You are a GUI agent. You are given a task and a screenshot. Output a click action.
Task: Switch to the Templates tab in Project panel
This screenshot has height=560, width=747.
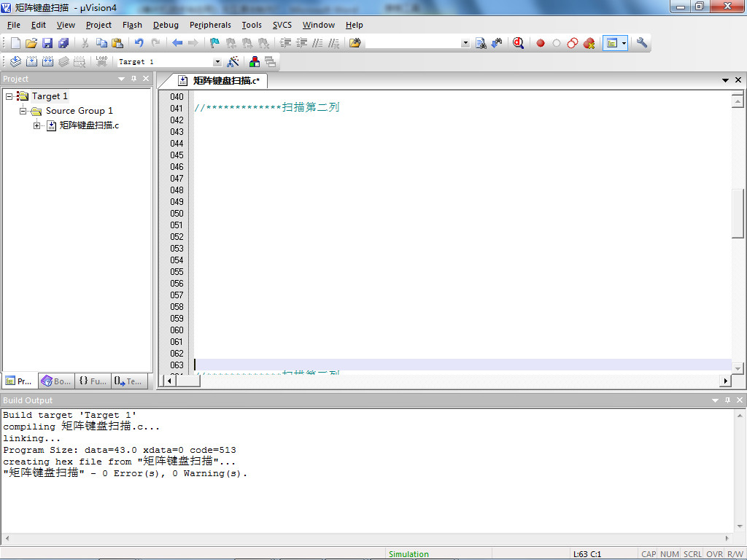click(129, 381)
